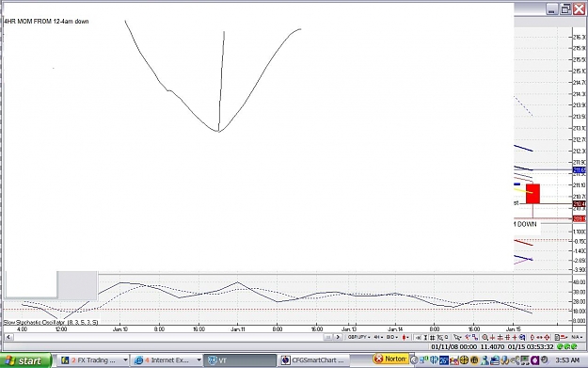
Task: Open the candlestick chart type dropdown
Action: tap(405, 337)
